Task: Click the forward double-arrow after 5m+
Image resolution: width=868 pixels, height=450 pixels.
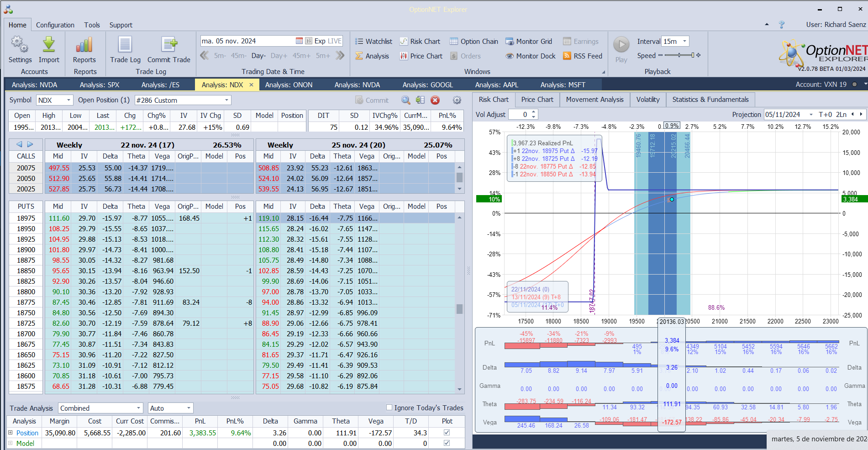Action: [x=340, y=55]
